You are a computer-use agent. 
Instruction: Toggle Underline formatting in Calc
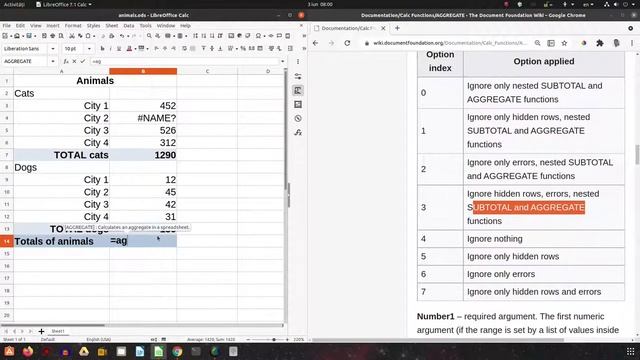pyautogui.click(x=119, y=49)
